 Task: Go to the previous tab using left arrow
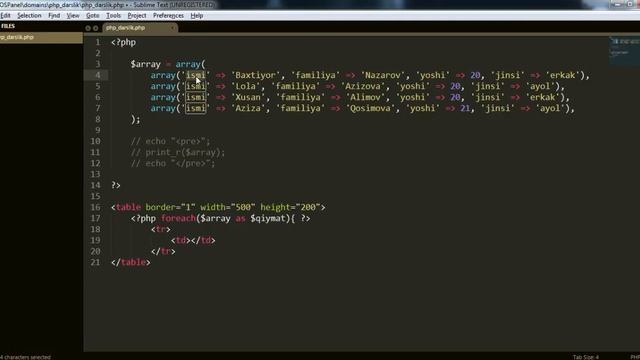[x=88, y=28]
